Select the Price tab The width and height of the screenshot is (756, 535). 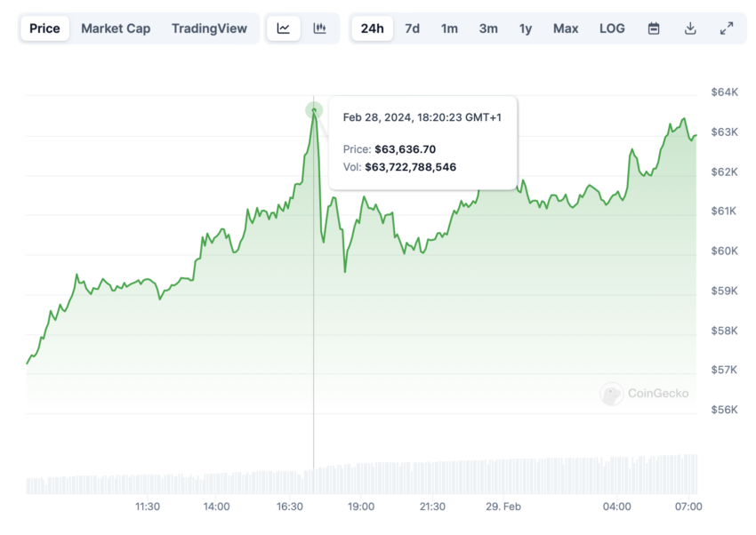coord(44,28)
